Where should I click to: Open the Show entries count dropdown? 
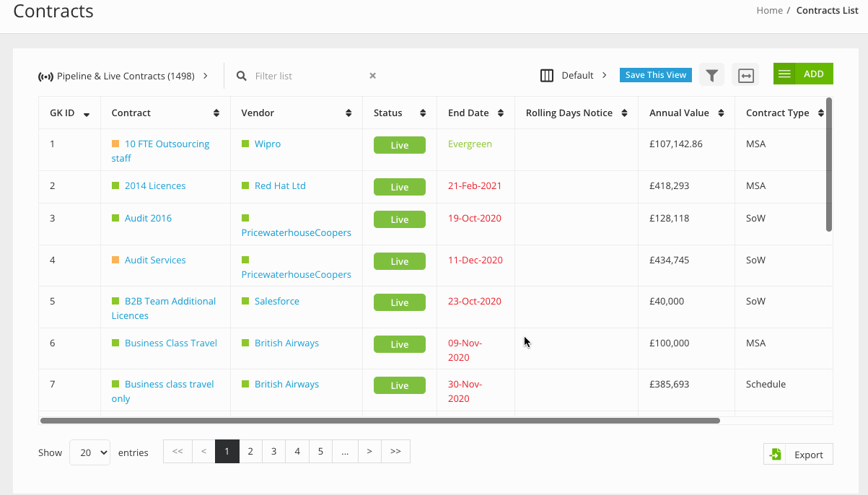(x=90, y=452)
